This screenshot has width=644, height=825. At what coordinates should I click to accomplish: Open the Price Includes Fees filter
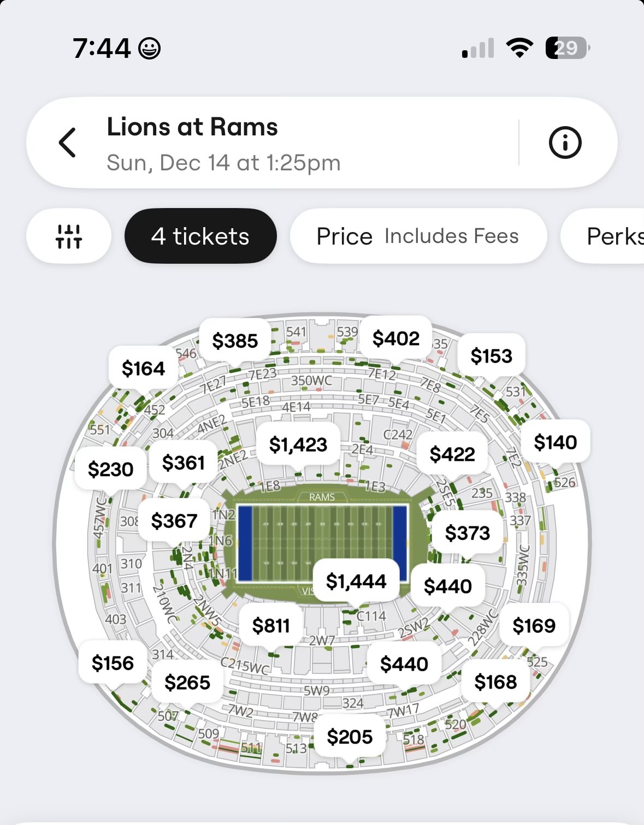[418, 236]
